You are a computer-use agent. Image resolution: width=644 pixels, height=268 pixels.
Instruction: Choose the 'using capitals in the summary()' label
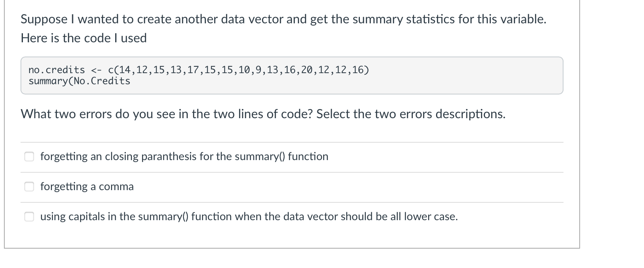[249, 217]
